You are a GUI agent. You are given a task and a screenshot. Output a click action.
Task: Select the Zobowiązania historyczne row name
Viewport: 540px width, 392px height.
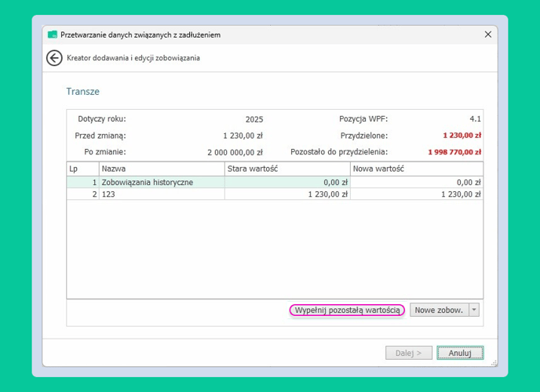click(x=162, y=182)
